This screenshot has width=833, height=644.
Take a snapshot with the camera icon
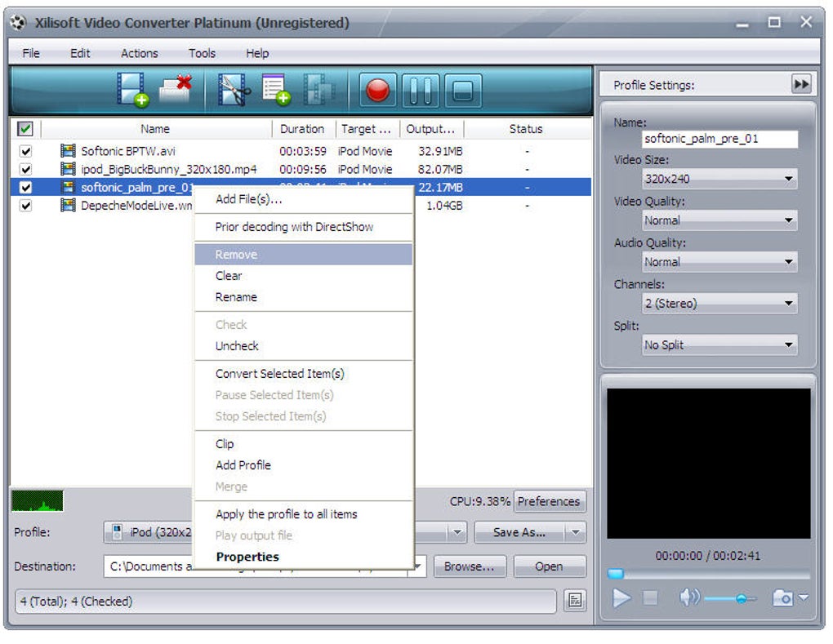tap(782, 597)
